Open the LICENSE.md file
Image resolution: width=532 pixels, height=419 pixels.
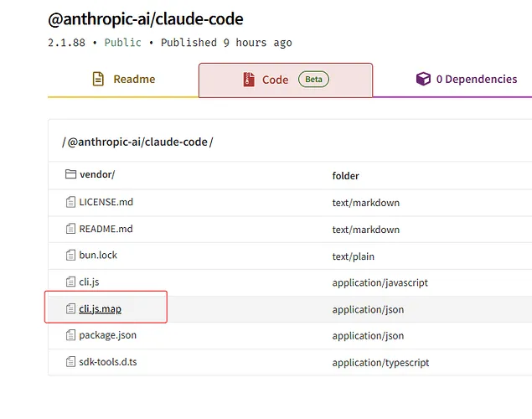106,202
